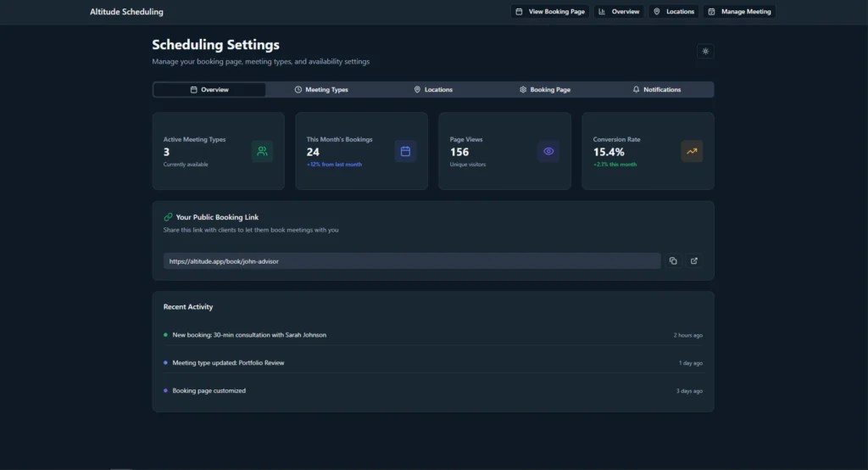Click the Overview button in top navigation
Image resolution: width=868 pixels, height=470 pixels.
point(619,12)
